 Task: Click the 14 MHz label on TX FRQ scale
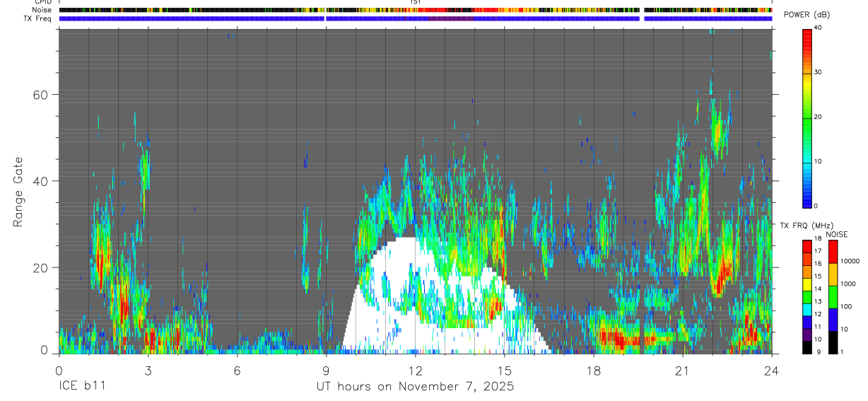click(818, 289)
